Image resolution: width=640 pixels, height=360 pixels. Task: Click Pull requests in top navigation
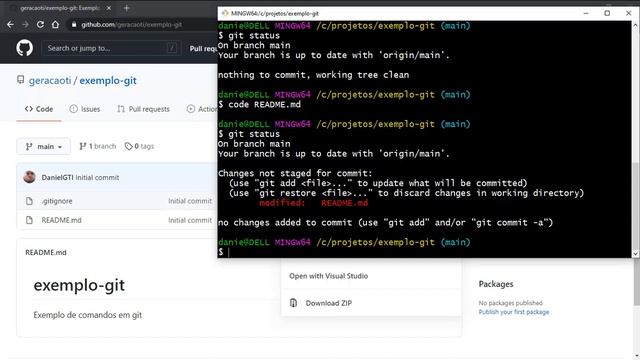(x=203, y=48)
